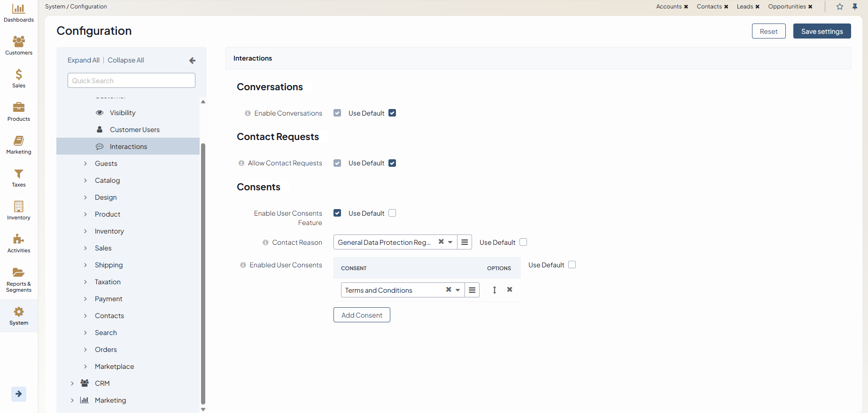Expand the Catalog tree node
Image resolution: width=868 pixels, height=413 pixels.
[x=85, y=180]
